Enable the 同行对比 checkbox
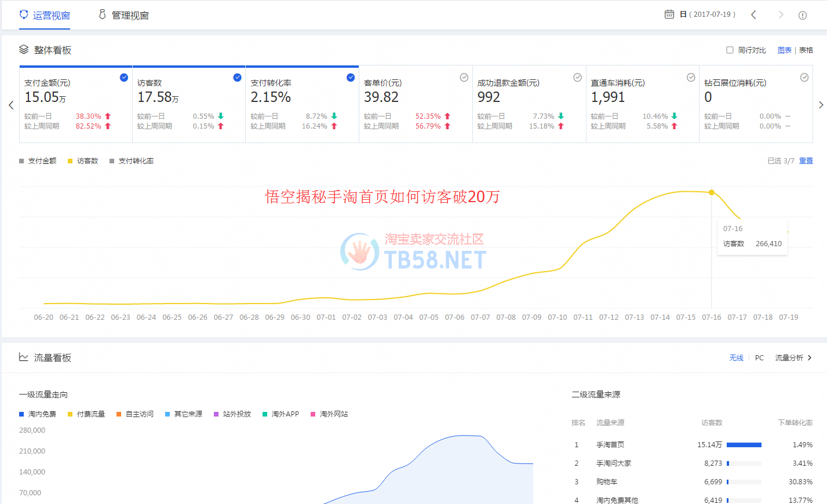Screen dimensions: 827x504 pos(730,50)
